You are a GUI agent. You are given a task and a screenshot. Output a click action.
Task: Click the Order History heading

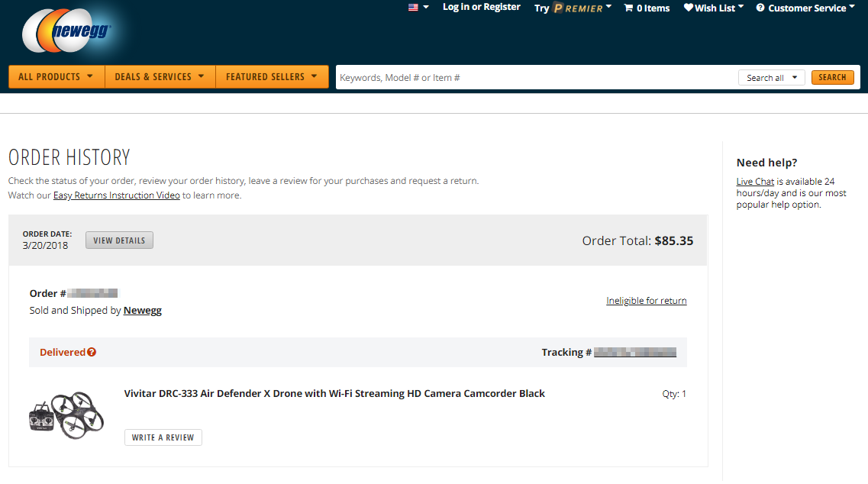69,157
